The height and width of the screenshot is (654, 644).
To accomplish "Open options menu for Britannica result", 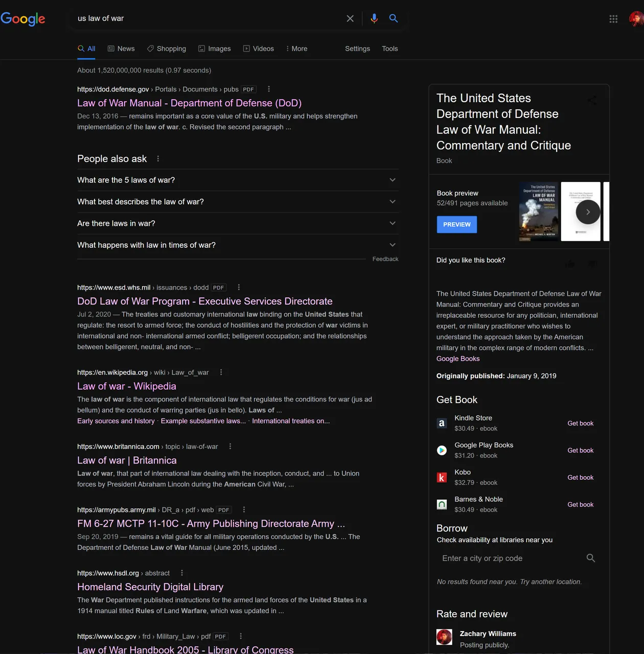I will (x=230, y=446).
